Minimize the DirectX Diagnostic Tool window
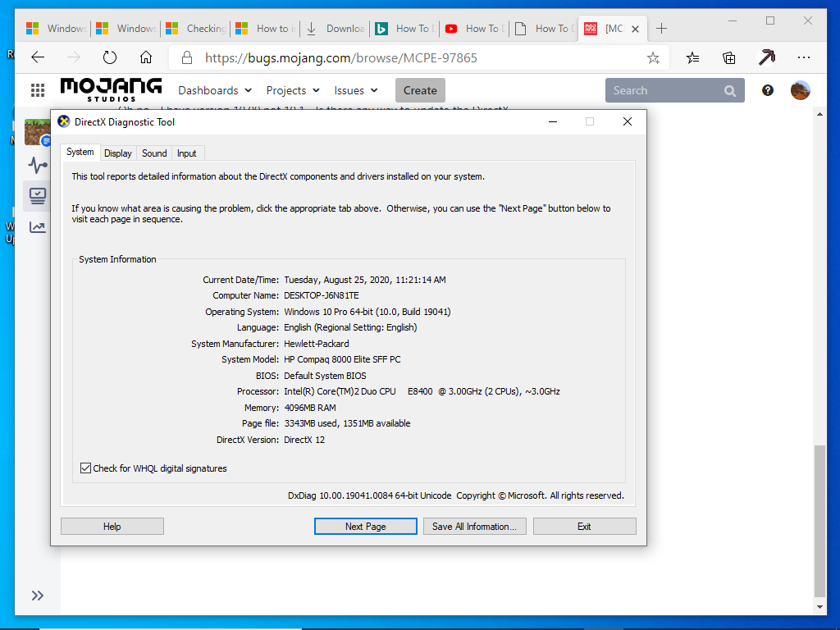Image resolution: width=840 pixels, height=630 pixels. coord(553,122)
